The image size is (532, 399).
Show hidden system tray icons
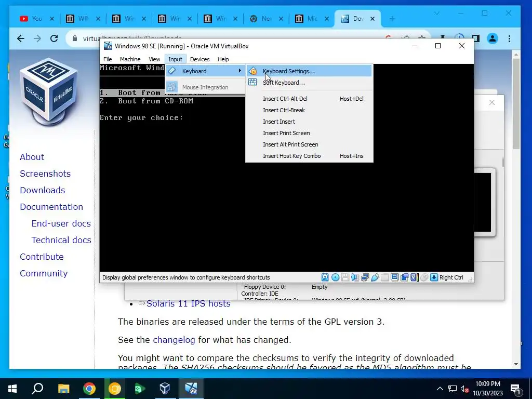point(440,389)
